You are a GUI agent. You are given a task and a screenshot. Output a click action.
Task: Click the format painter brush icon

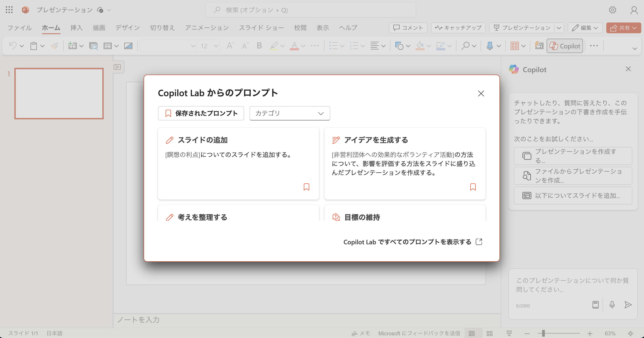54,46
